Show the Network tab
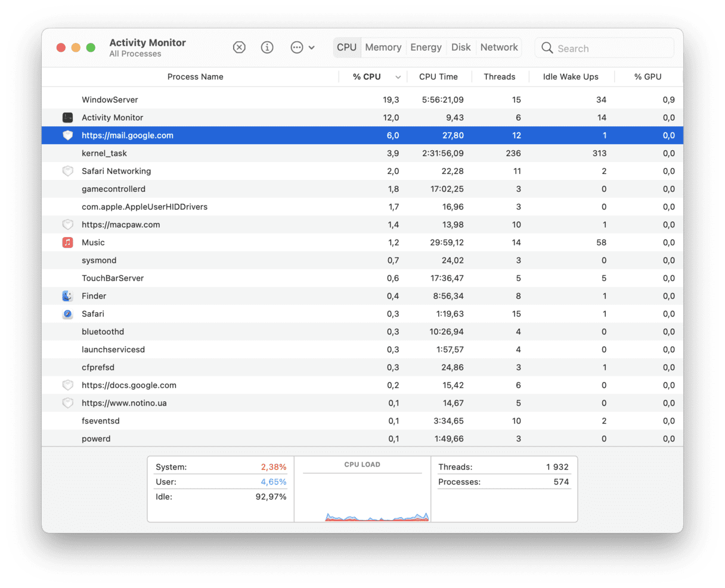 (499, 48)
